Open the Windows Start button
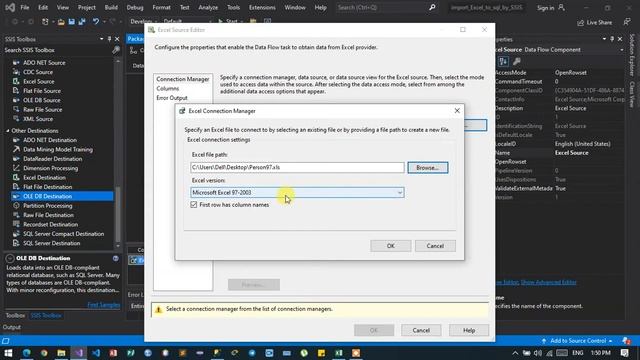640x360 pixels. point(8,353)
